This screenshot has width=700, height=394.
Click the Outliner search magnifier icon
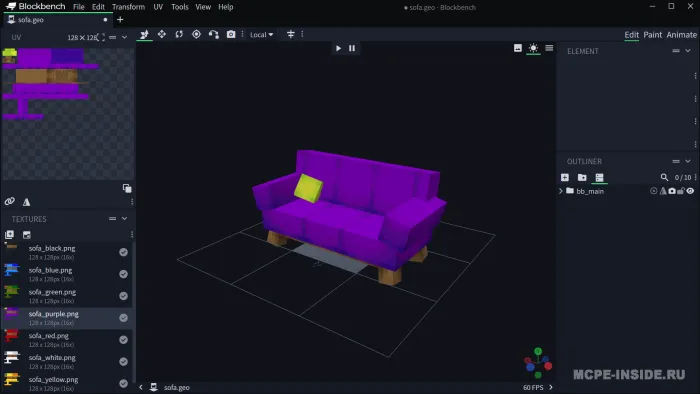pyautogui.click(x=664, y=178)
